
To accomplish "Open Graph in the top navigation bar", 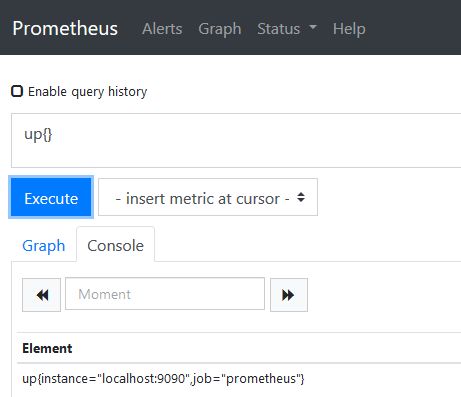I will [220, 29].
